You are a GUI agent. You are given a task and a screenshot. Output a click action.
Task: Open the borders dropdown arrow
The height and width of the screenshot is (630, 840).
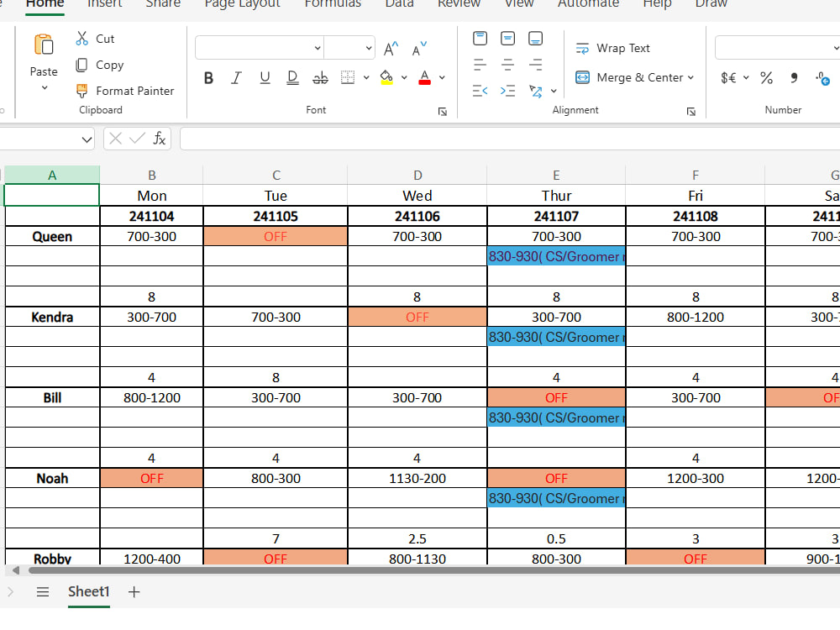(366, 77)
